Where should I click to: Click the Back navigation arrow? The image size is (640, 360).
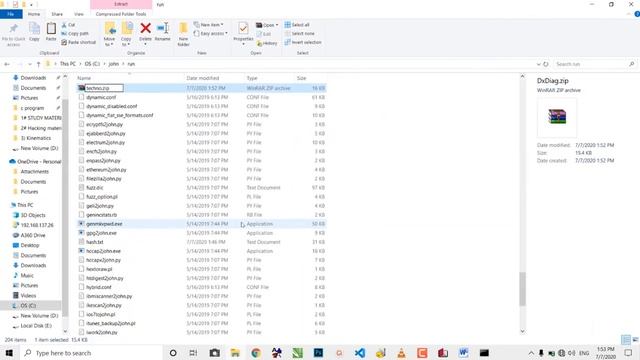[7, 64]
